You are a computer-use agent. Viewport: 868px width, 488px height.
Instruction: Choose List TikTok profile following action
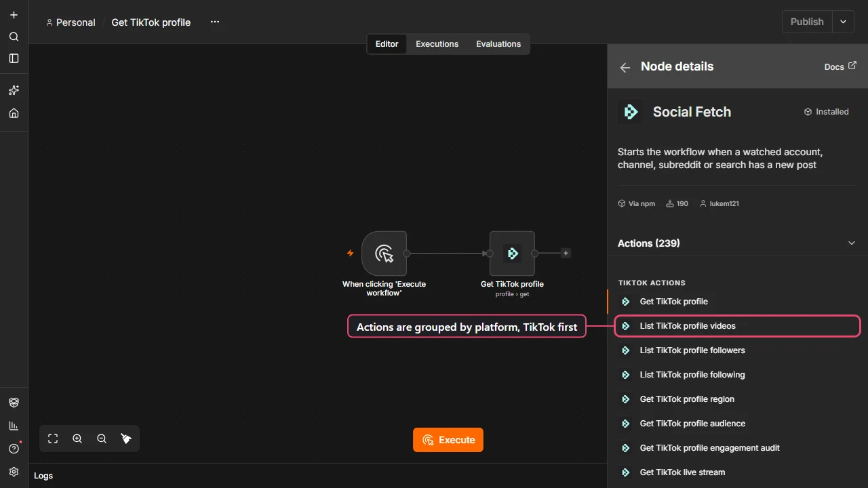(737, 375)
